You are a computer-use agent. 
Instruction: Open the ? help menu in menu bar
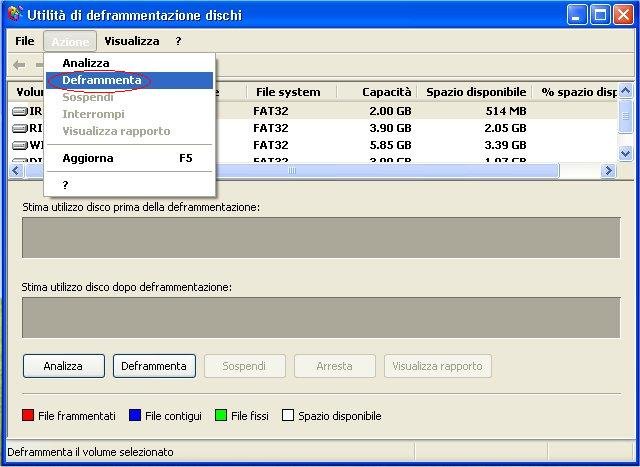tap(178, 41)
